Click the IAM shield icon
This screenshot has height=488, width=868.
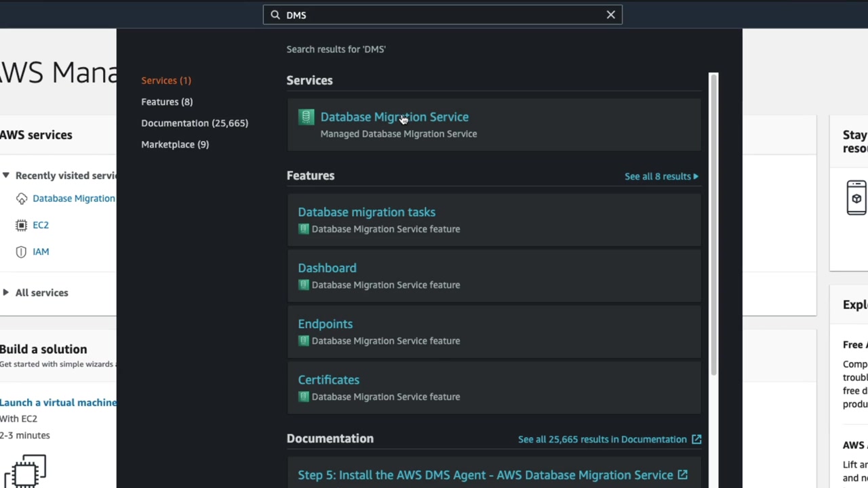(22, 251)
